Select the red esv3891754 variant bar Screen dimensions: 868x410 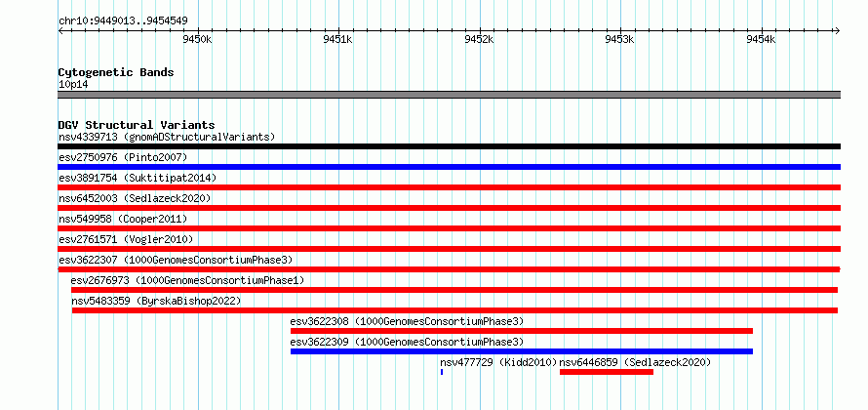tap(449, 187)
